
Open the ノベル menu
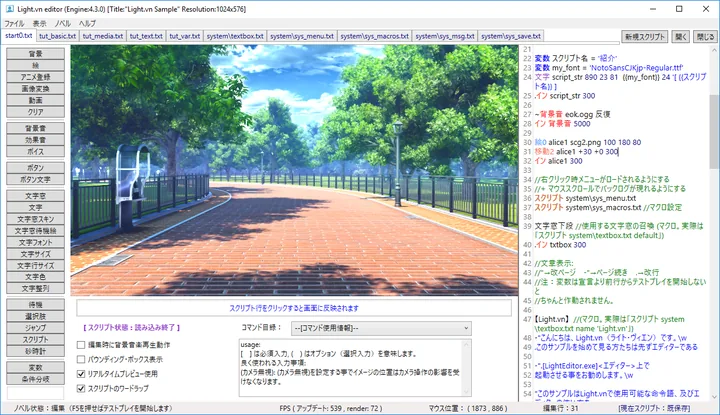[x=62, y=23]
